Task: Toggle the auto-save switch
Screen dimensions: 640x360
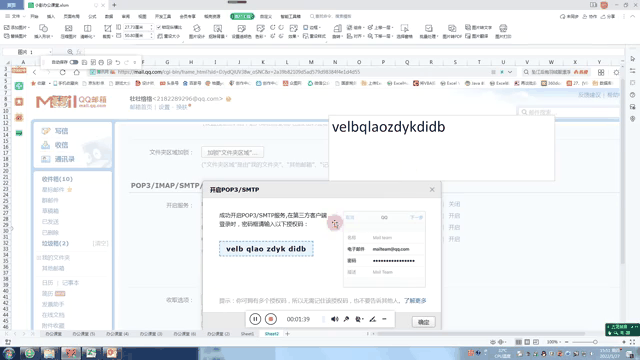Action: coord(74,62)
